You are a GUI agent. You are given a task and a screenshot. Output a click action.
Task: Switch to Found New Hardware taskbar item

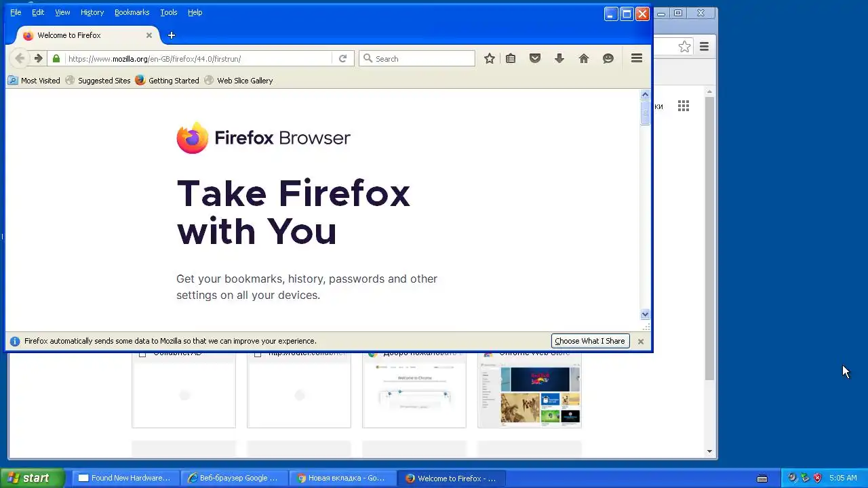tap(125, 478)
